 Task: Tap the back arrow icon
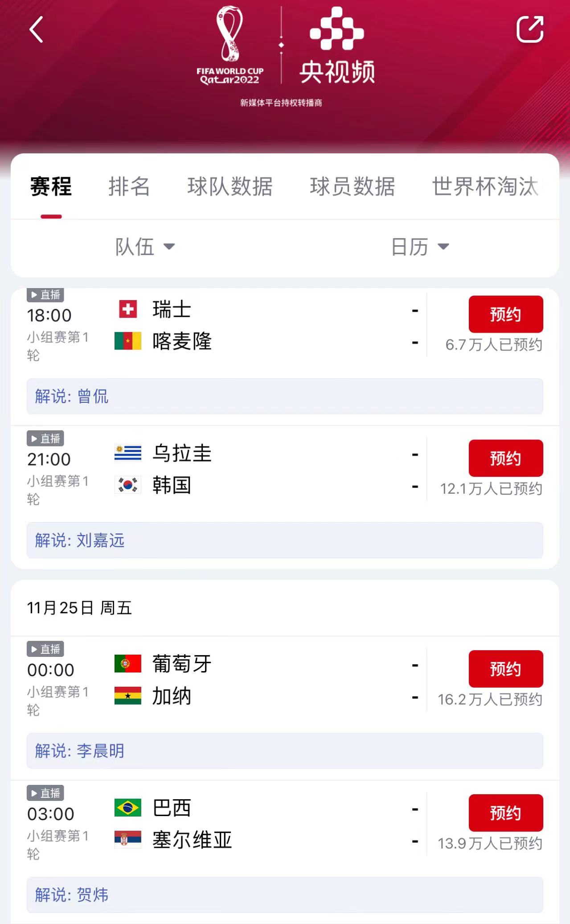point(37,30)
